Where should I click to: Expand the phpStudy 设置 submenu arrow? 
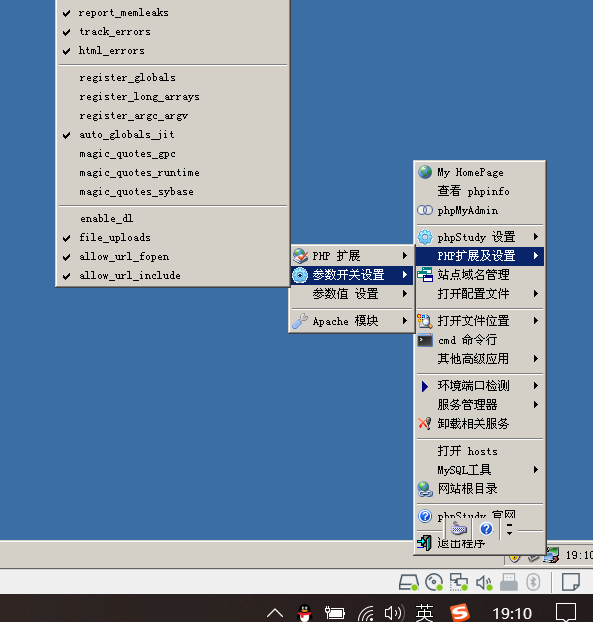pyautogui.click(x=536, y=237)
